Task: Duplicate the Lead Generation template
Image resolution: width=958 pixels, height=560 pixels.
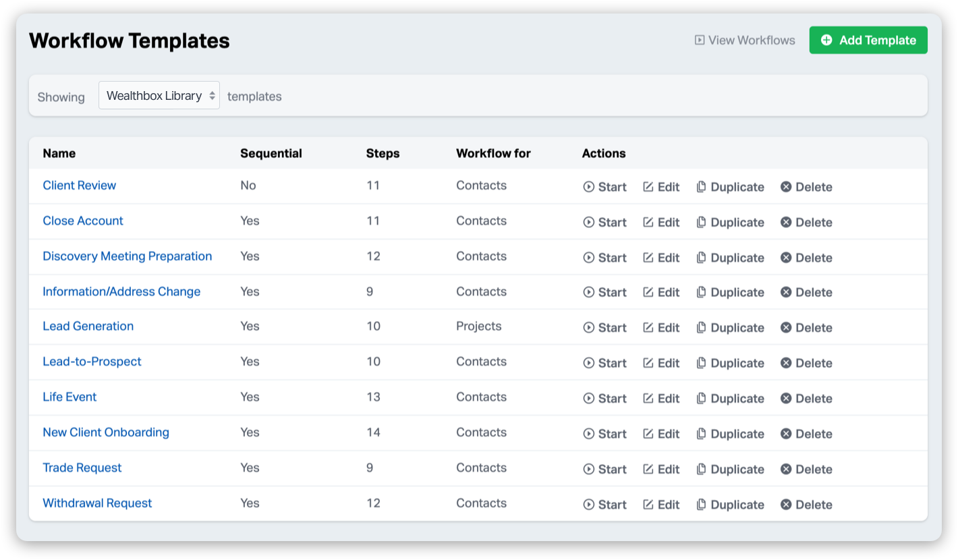Action: (730, 327)
